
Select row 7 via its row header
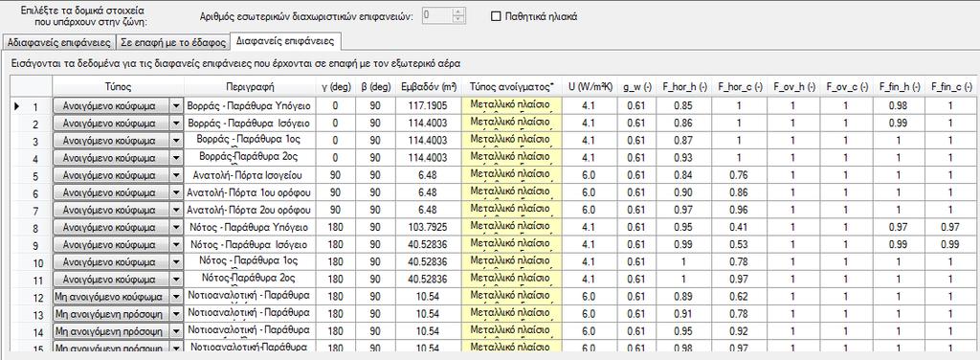32,211
